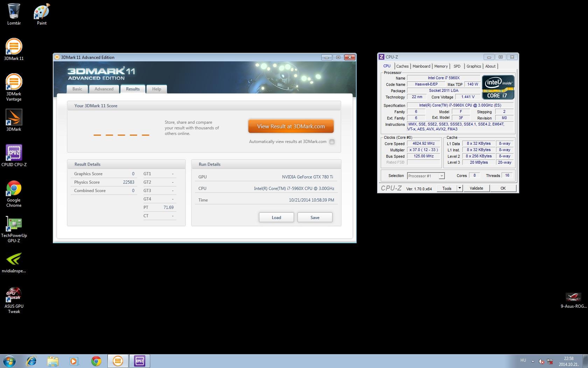Click the Core Voltage value 1.441 V
This screenshot has height=368, width=588.
(468, 97)
